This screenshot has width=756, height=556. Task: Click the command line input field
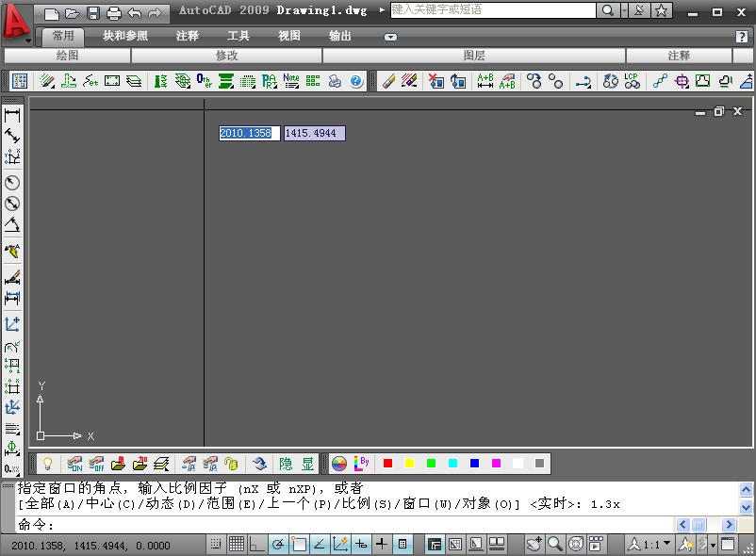[345, 525]
